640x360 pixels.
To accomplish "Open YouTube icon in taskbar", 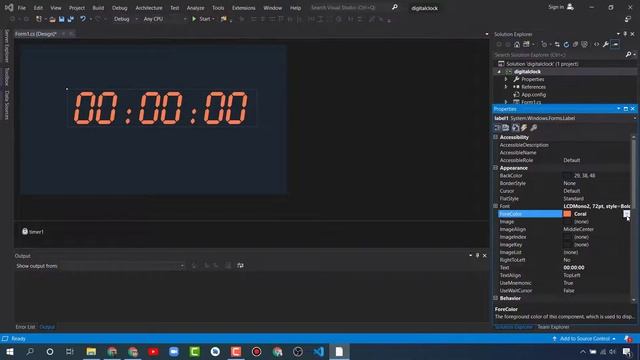I will tap(153, 352).
